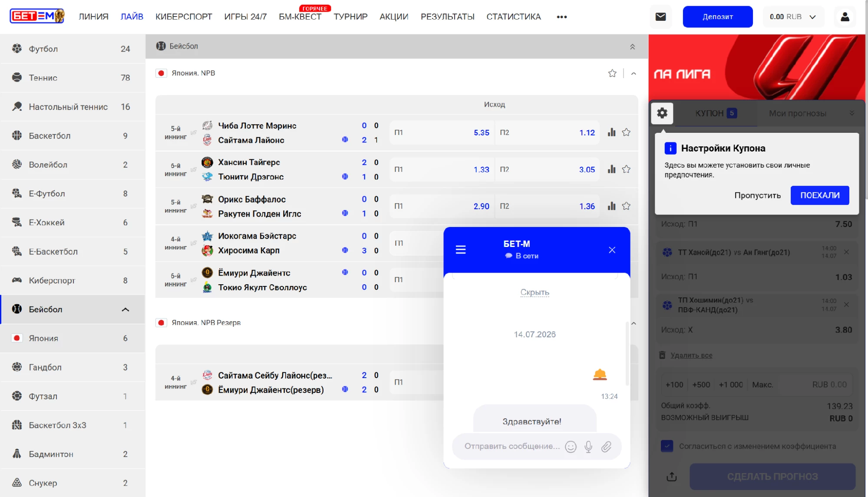Image resolution: width=868 pixels, height=497 pixels.
Task: Click the Скрыть link in chat
Action: pyautogui.click(x=535, y=292)
